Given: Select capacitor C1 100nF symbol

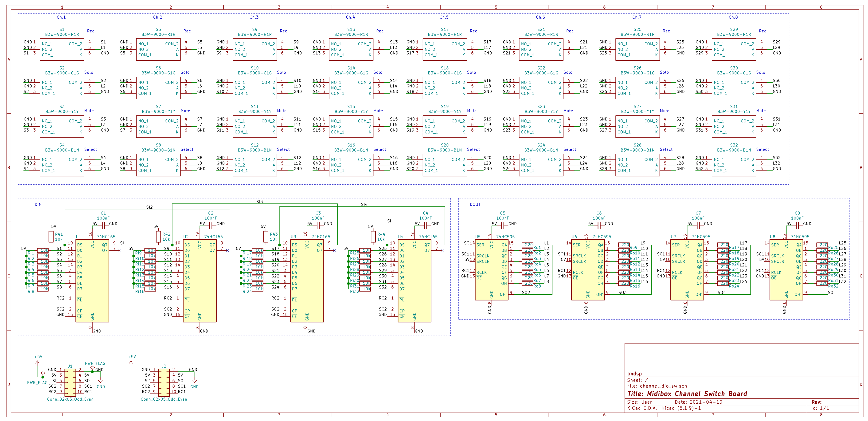Looking at the screenshot, I should (103, 226).
